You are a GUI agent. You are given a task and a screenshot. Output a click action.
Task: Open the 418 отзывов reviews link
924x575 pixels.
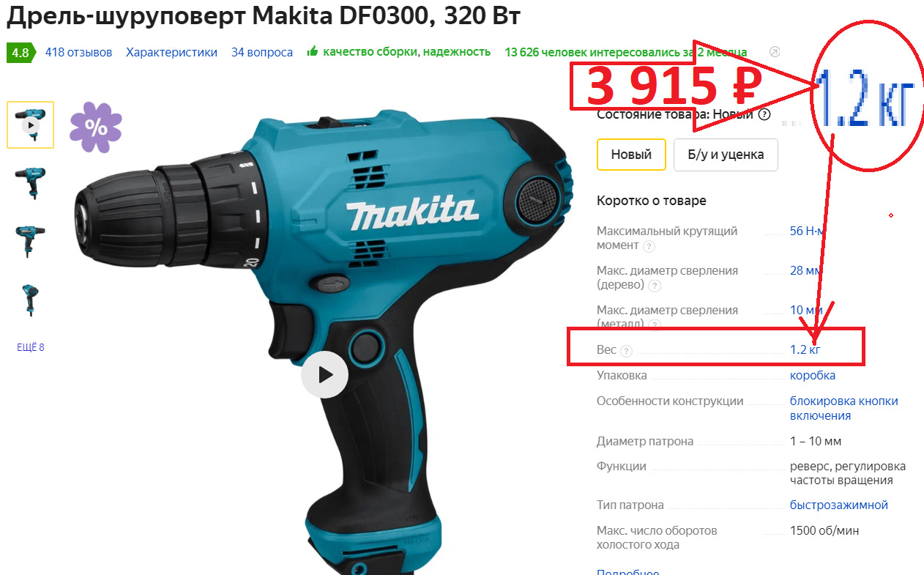point(78,52)
